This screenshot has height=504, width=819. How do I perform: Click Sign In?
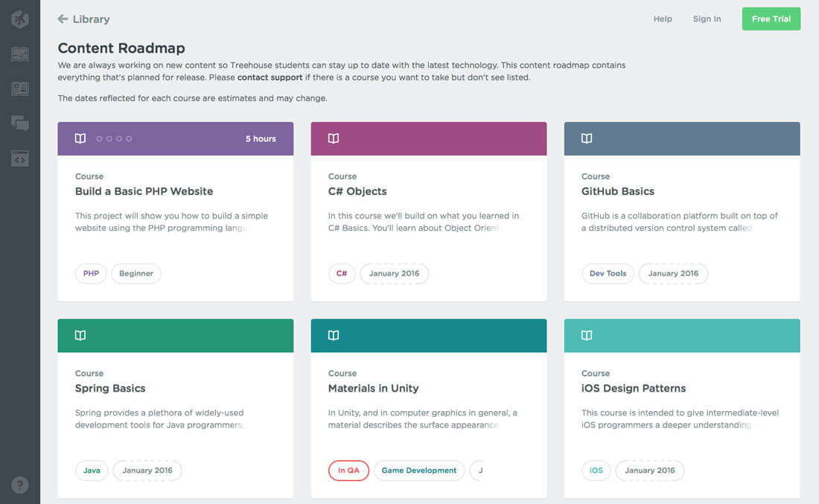707,19
